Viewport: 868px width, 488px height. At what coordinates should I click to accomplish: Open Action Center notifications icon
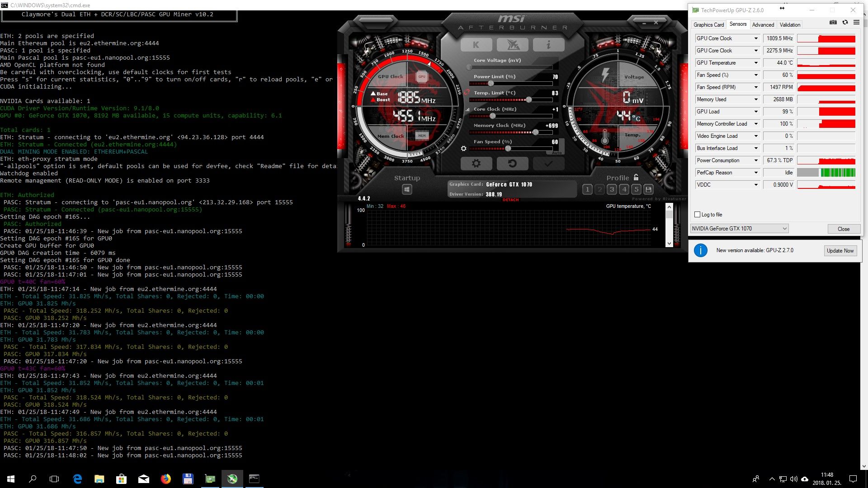click(x=853, y=479)
